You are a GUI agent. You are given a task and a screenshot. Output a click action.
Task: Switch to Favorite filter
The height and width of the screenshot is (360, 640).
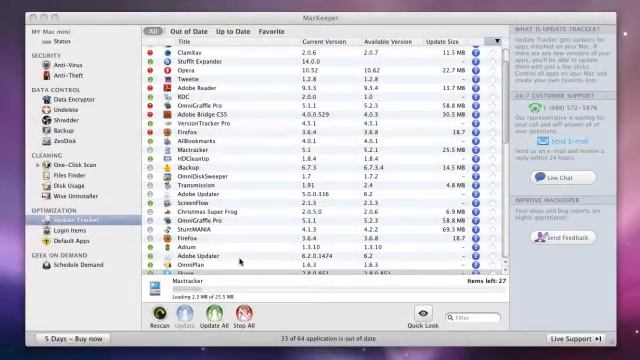(x=271, y=31)
